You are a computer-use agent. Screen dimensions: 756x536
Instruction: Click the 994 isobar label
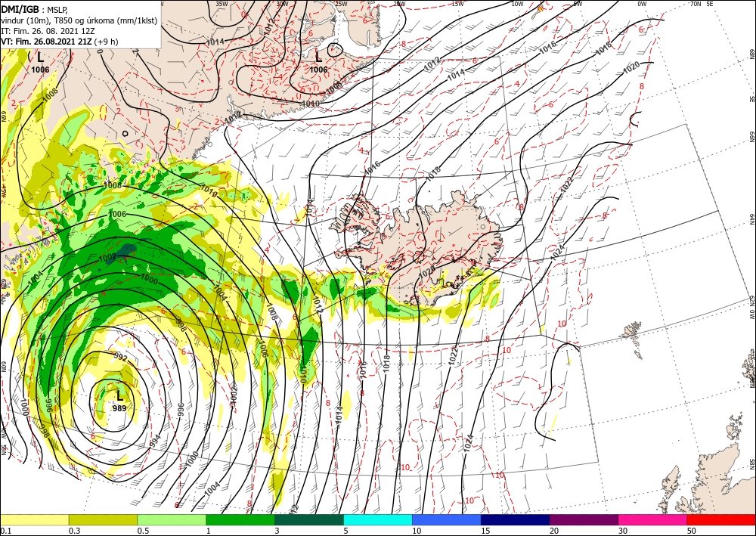(x=155, y=441)
